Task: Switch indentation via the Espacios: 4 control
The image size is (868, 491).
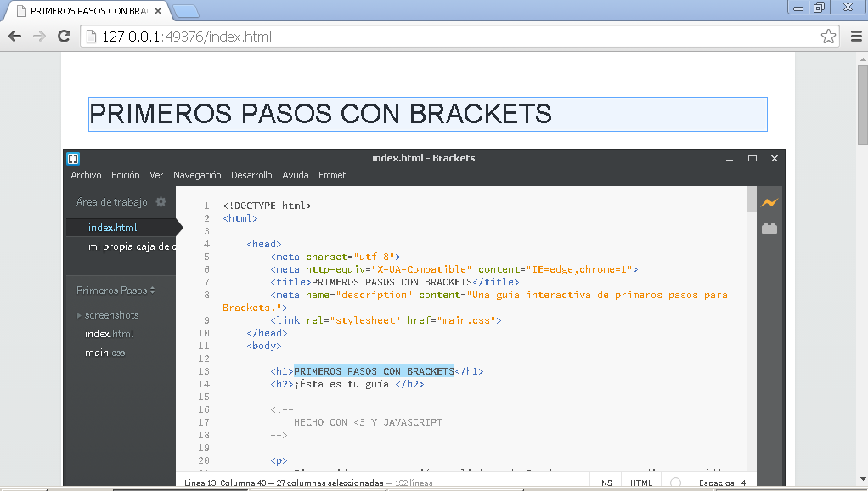Action: click(721, 481)
